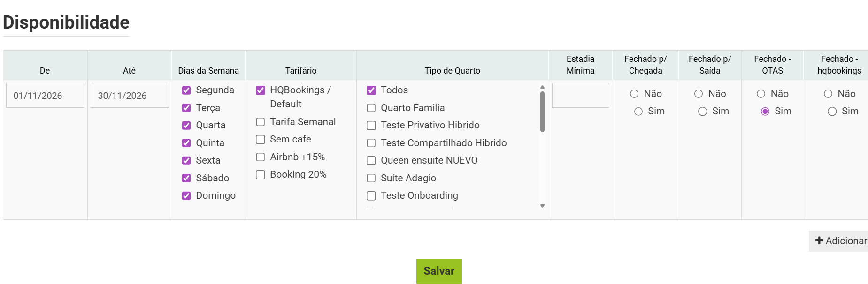Select Sim for Fechado p/ Chegada
Screen dimensions: 868x284
tap(638, 112)
